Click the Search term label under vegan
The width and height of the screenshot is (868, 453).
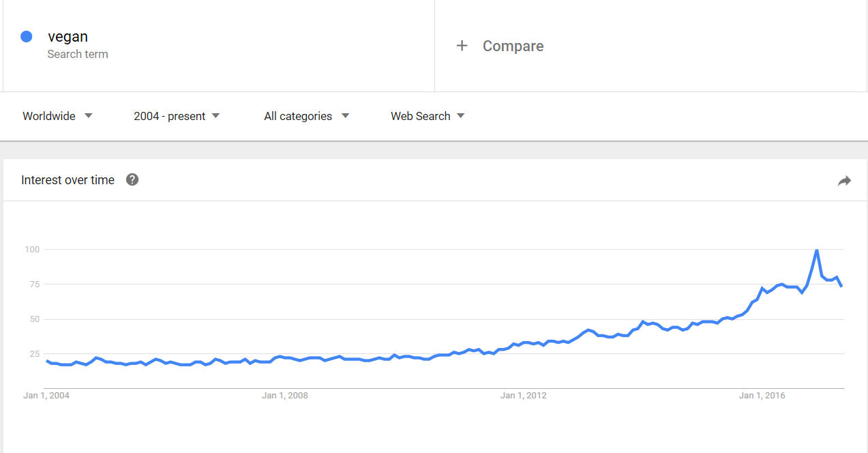pos(78,54)
